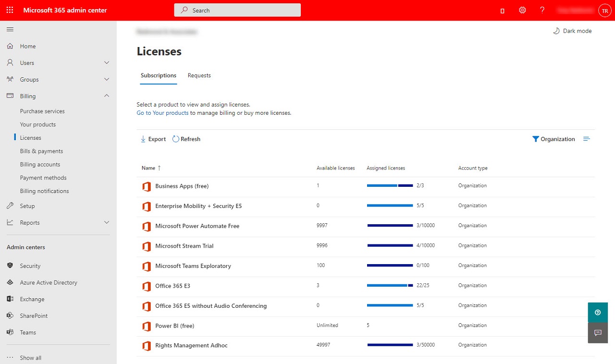Click the Assigned licenses column header
The image size is (615, 364).
386,168
